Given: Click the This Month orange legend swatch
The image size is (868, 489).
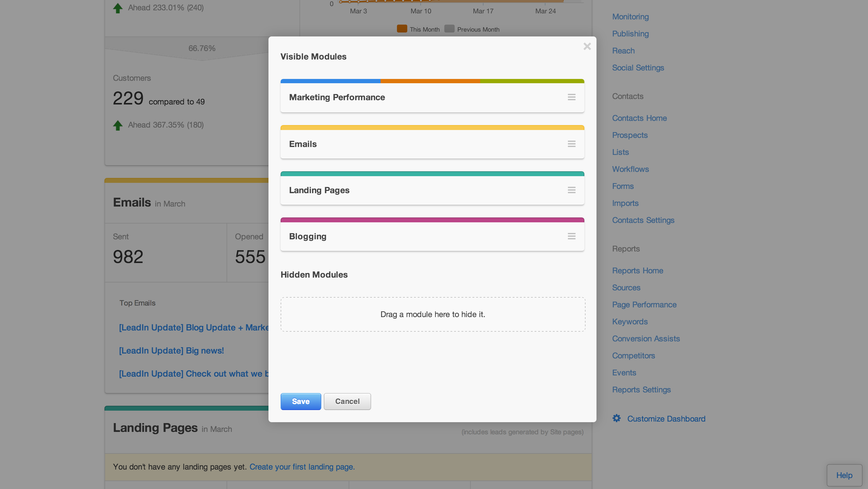Looking at the screenshot, I should [x=402, y=29].
